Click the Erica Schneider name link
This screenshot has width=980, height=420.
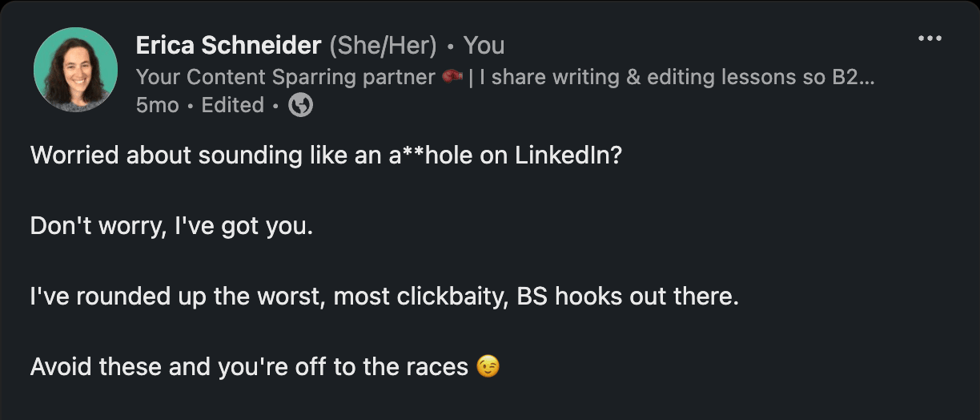(228, 46)
